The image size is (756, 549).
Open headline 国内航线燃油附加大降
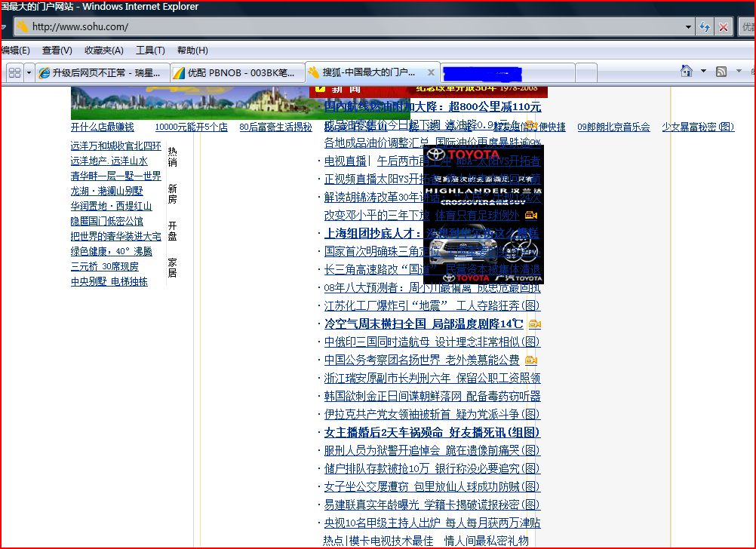(x=432, y=106)
